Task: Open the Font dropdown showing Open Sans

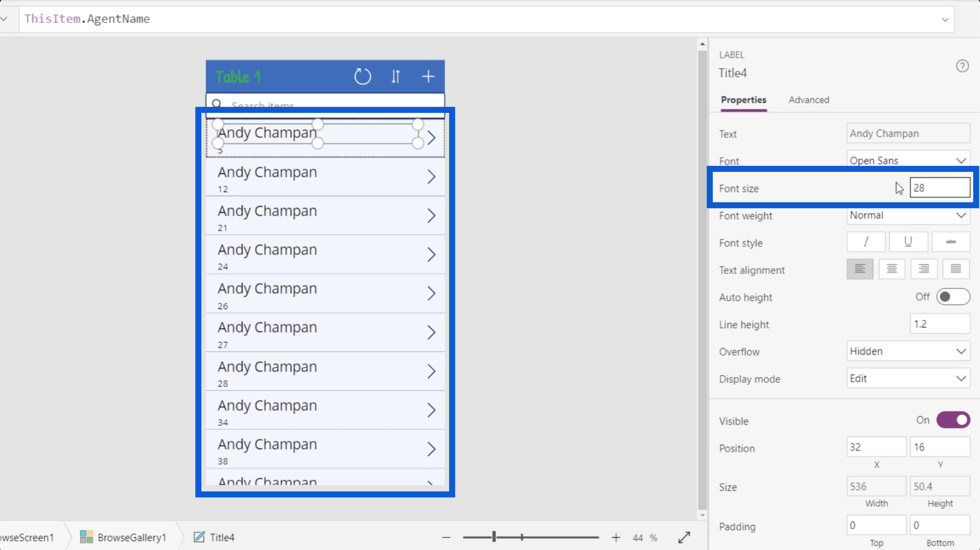Action: coord(908,160)
